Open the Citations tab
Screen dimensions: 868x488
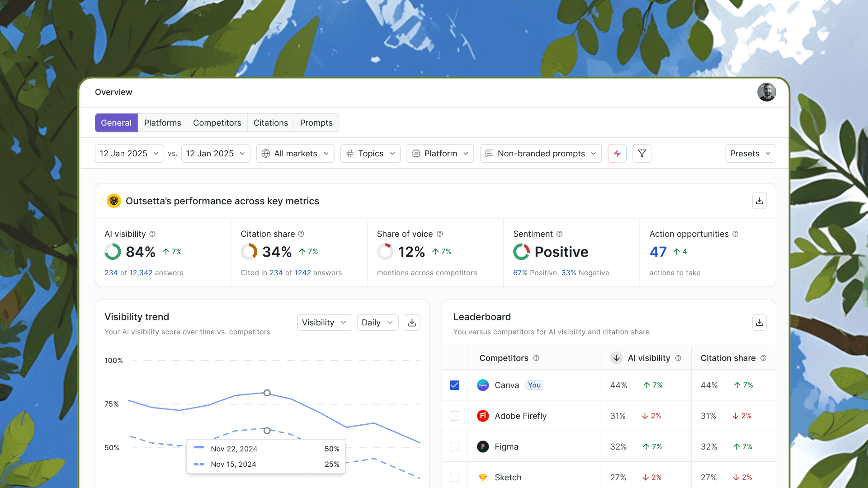pyautogui.click(x=270, y=123)
